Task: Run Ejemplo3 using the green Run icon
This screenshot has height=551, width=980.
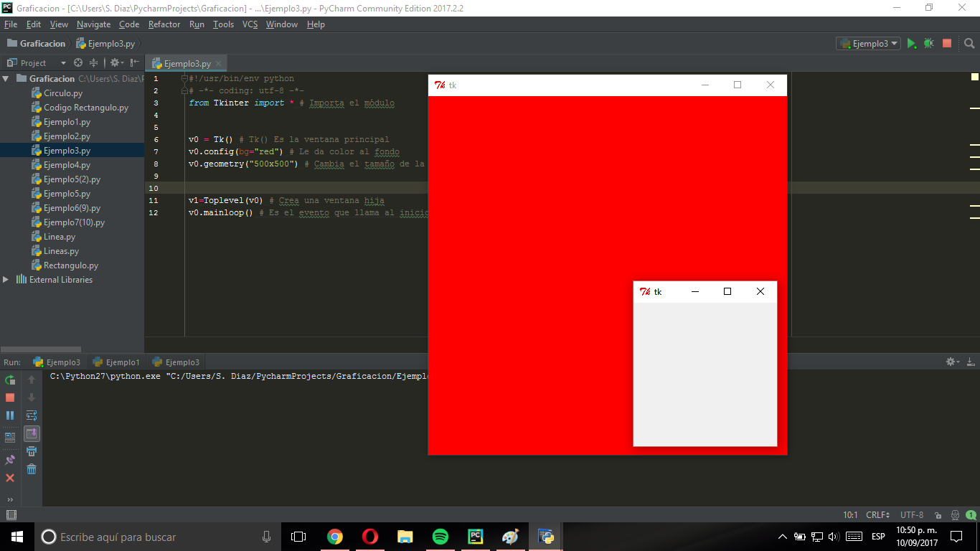Action: (x=912, y=43)
